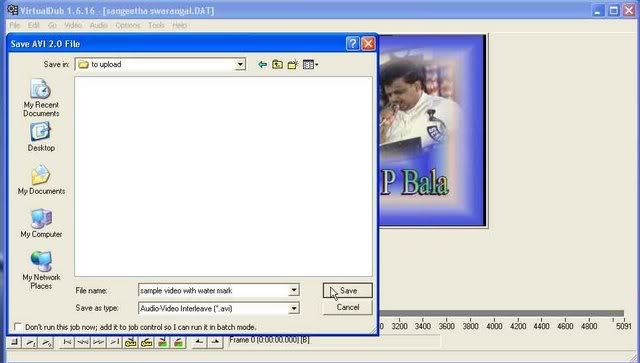
Task: Go up one folder level
Action: (278, 65)
